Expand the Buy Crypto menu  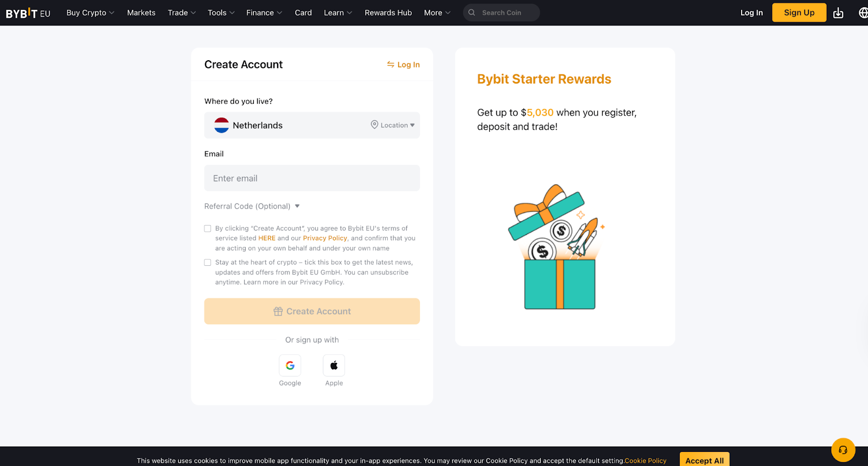coord(90,12)
